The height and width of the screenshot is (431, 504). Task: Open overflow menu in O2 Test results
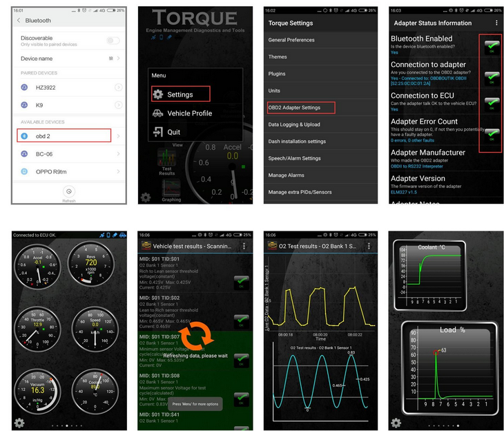point(369,246)
